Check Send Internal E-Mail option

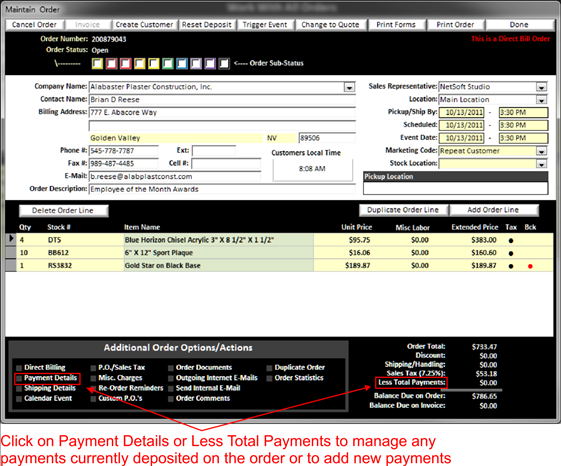(x=171, y=389)
